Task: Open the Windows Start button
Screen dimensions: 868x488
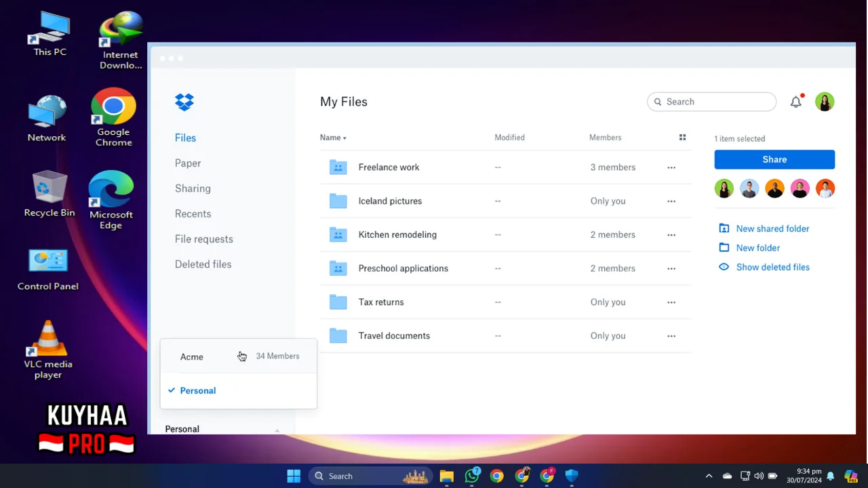Action: click(x=294, y=476)
